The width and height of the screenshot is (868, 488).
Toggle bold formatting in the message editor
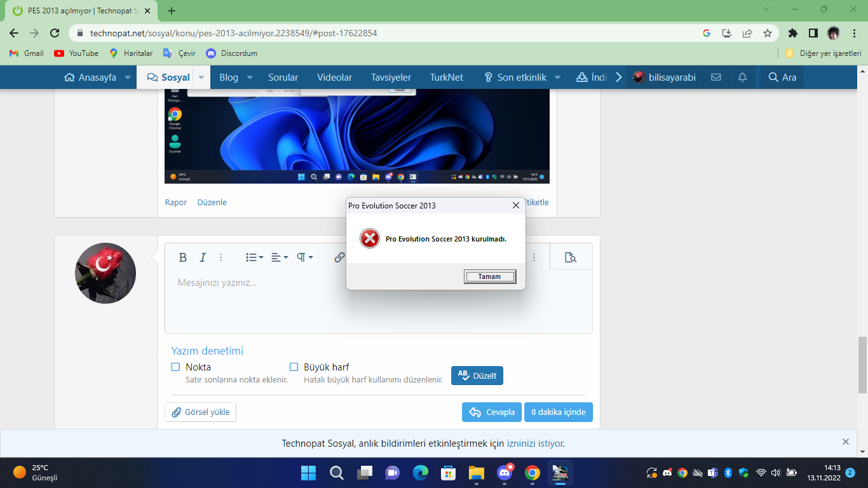tap(183, 257)
